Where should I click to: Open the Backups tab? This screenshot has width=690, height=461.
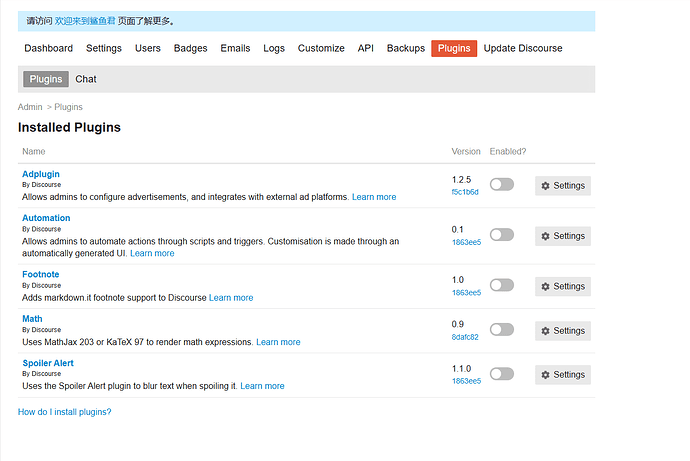pyautogui.click(x=406, y=48)
